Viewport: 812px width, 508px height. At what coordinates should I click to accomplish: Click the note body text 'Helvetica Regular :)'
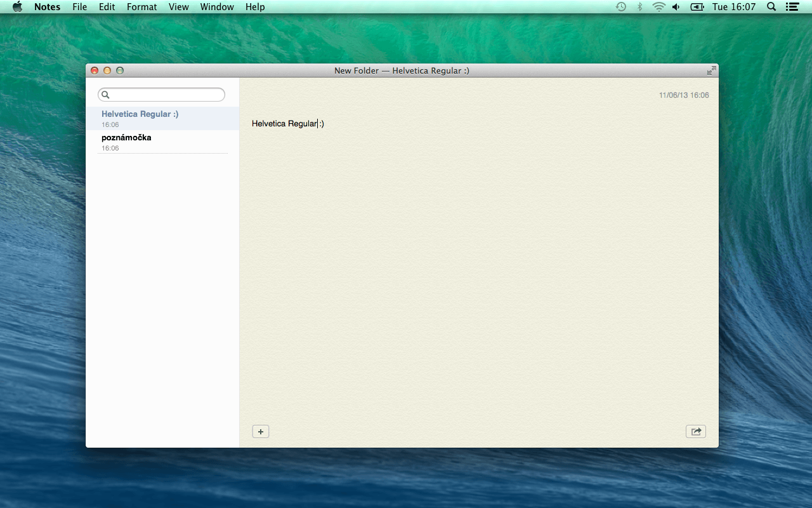click(288, 123)
